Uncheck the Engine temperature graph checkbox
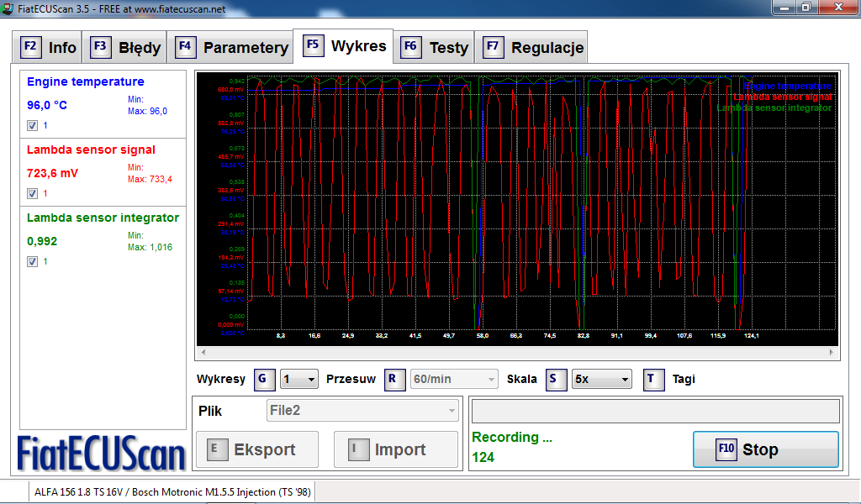The width and height of the screenshot is (861, 504). [32, 125]
